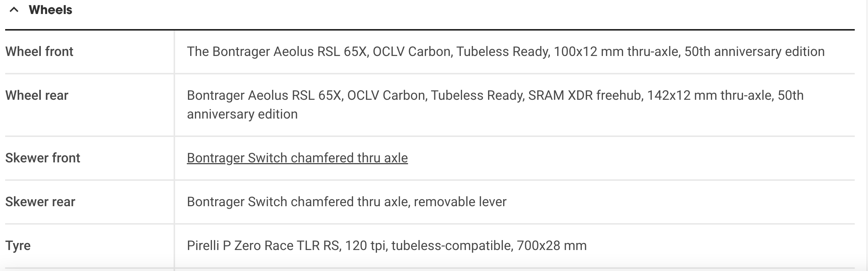Select the Wheel rear row label
Screen dimensions: 868x271
tap(37, 95)
